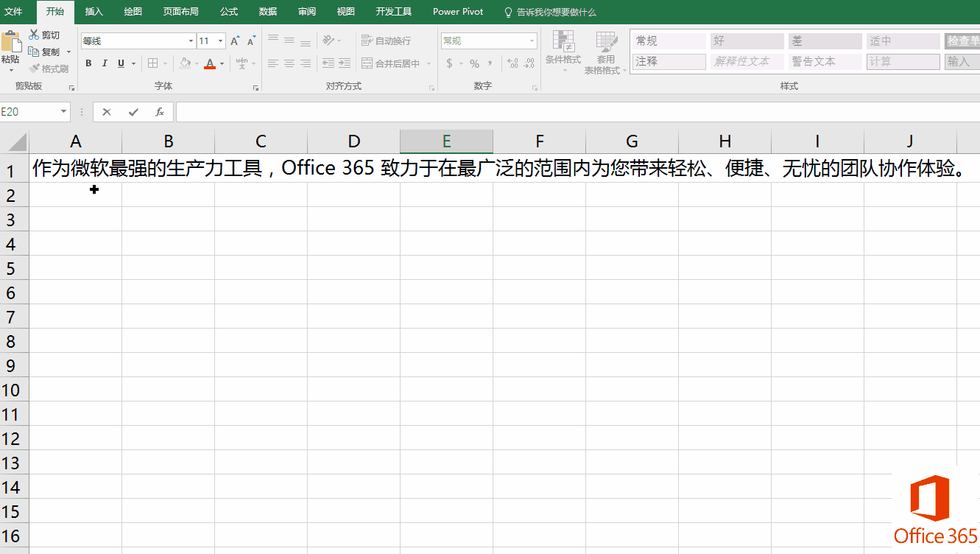The image size is (980, 554).
Task: Apply the 好 (Good) cell style
Action: click(747, 41)
